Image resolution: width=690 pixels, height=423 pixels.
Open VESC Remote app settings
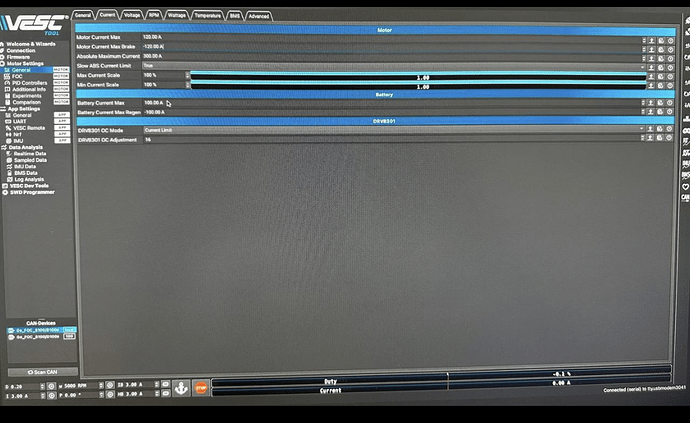click(x=29, y=128)
